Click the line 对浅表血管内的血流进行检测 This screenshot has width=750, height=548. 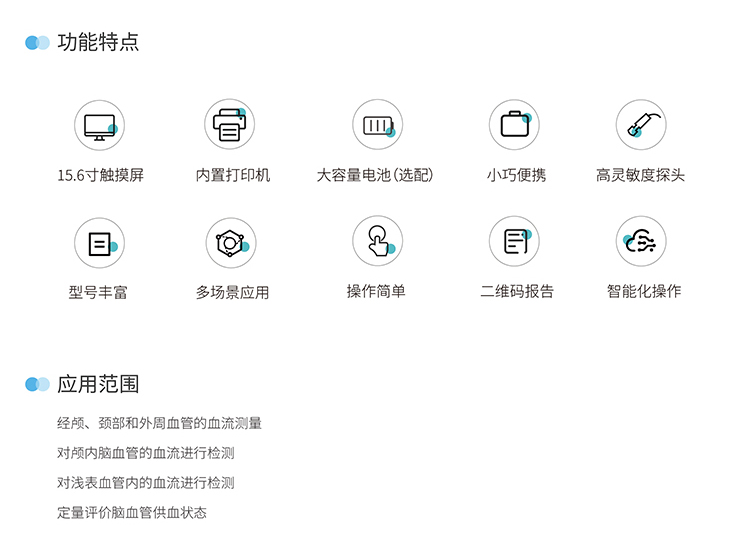(x=146, y=483)
